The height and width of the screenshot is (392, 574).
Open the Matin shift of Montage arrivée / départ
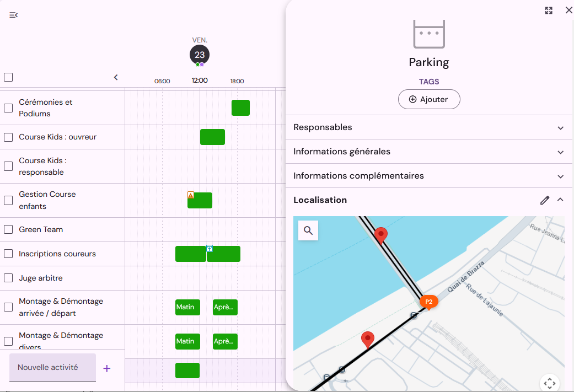(x=188, y=307)
